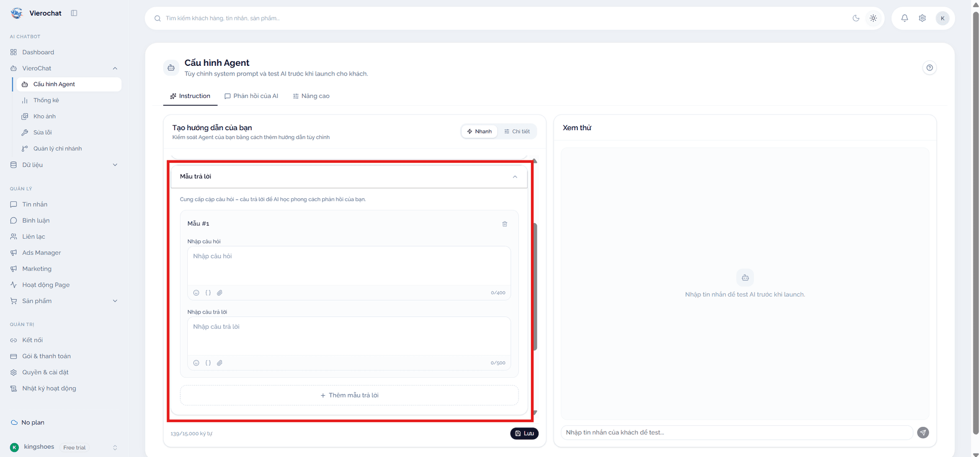This screenshot has height=457, width=980.
Task: Click the Nhập câu hỏi text area
Action: point(349,266)
